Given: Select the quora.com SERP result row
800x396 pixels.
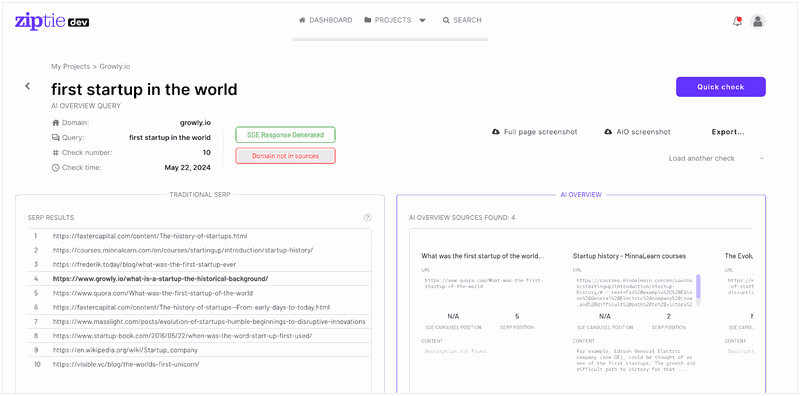Looking at the screenshot, I should point(199,293).
